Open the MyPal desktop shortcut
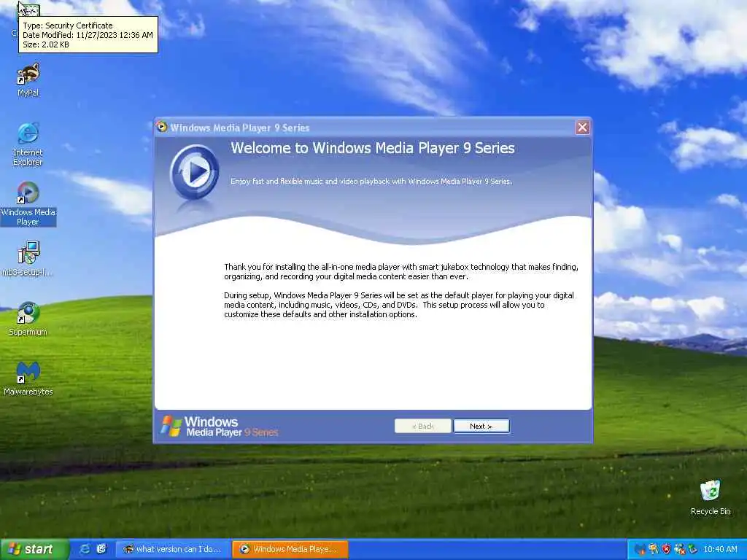The width and height of the screenshot is (747, 560). [x=28, y=80]
